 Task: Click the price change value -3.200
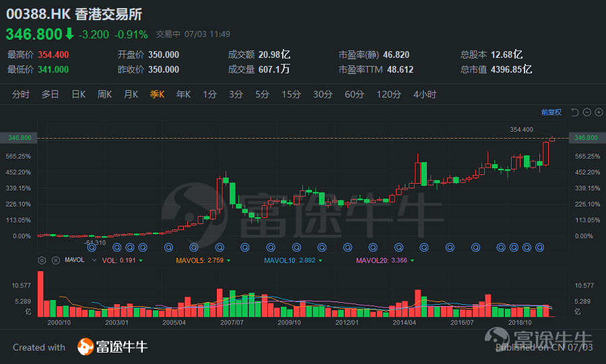click(x=94, y=35)
